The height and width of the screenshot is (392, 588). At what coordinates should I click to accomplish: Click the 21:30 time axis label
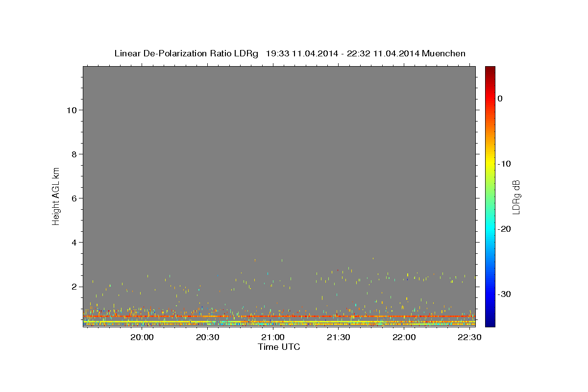pyautogui.click(x=338, y=337)
